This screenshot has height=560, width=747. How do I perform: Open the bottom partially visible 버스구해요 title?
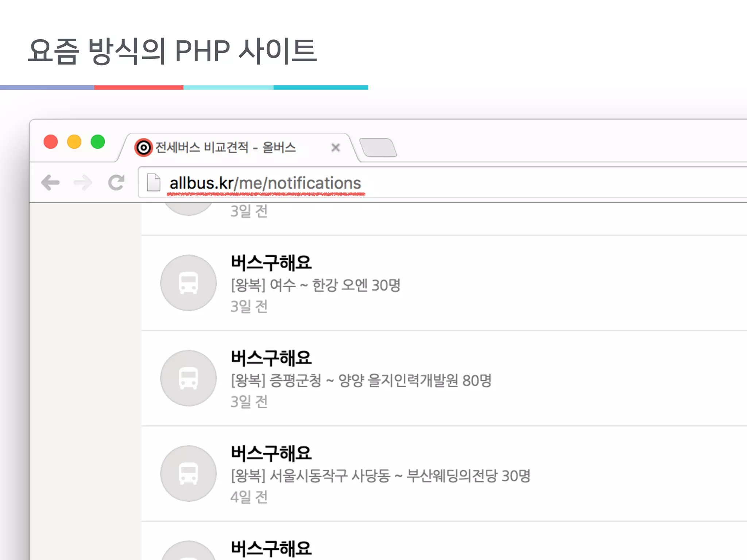click(x=271, y=549)
